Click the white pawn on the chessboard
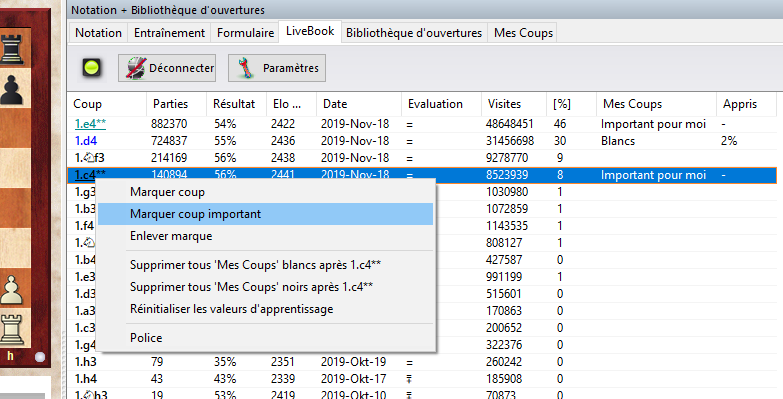Viewport: 783px width, 399px height. [12, 291]
